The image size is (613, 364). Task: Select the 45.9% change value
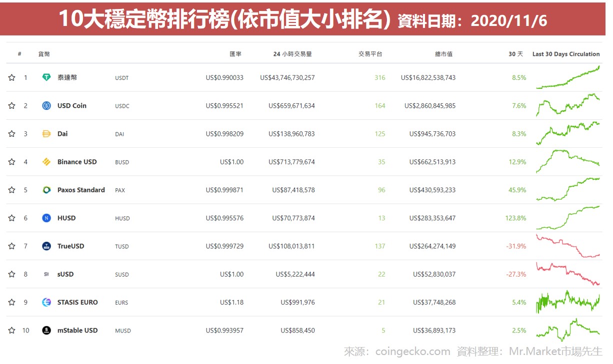(518, 190)
